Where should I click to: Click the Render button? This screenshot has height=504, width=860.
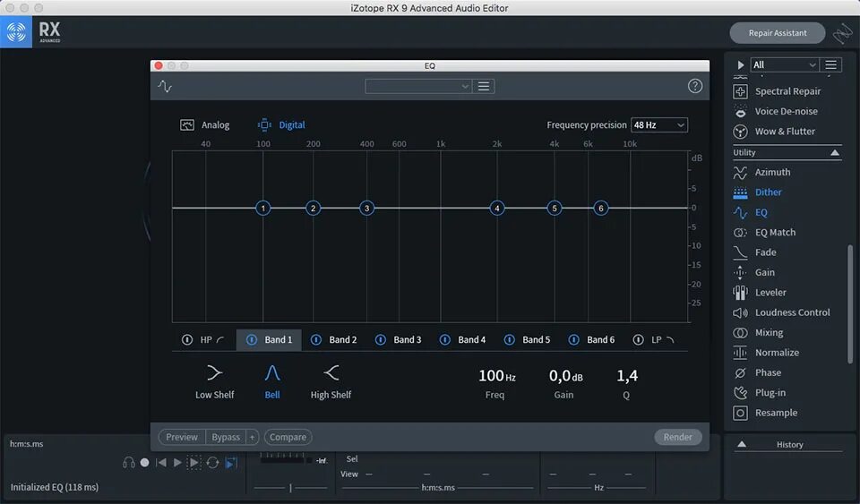coord(678,437)
